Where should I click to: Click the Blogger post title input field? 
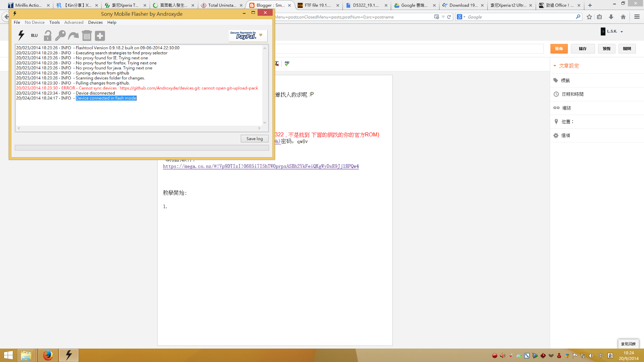click(409, 49)
